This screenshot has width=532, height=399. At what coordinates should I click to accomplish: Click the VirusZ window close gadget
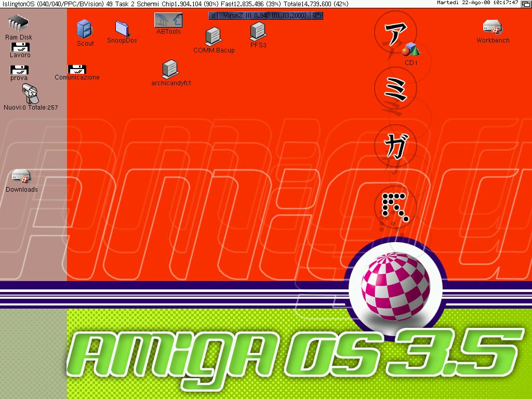pyautogui.click(x=212, y=16)
